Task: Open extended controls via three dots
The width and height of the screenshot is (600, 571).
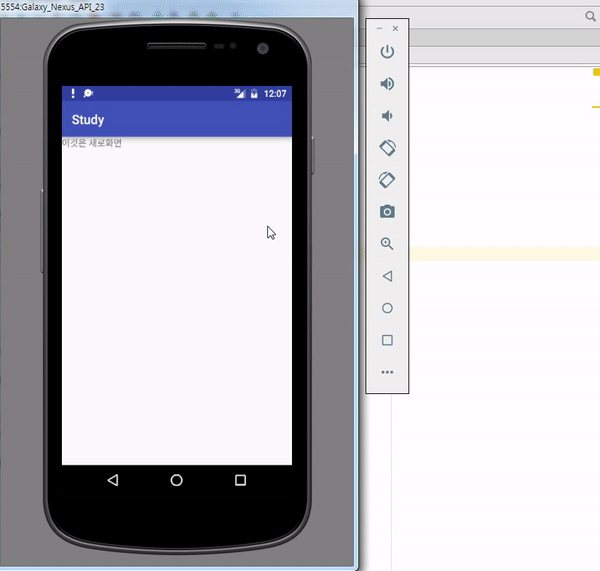Action: click(387, 372)
